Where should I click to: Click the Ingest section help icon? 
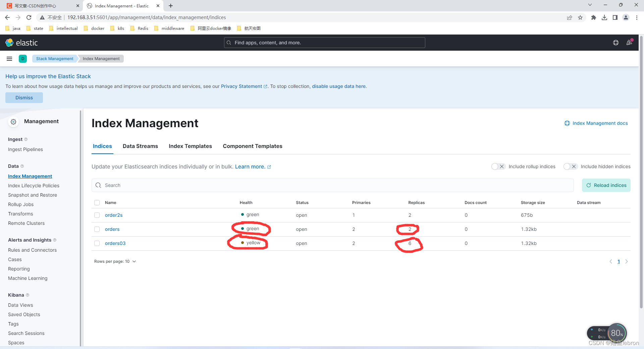pos(26,139)
